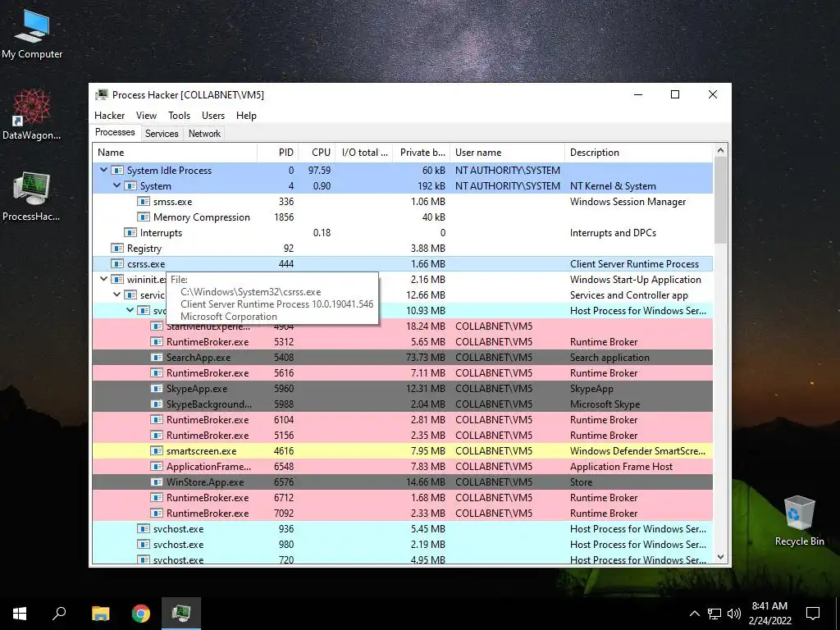Open taskbar search magnifier

tap(59, 614)
